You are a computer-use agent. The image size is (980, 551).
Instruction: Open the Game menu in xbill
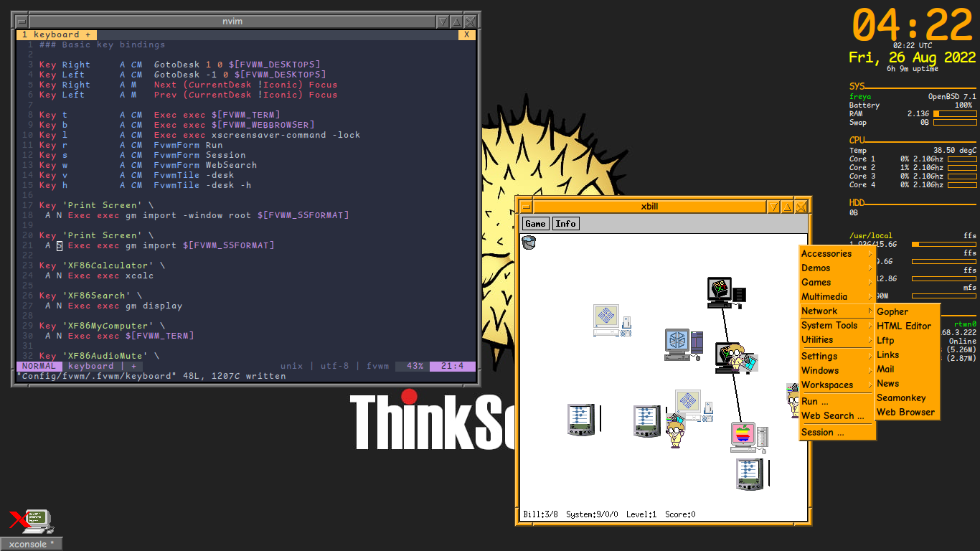[x=535, y=224]
